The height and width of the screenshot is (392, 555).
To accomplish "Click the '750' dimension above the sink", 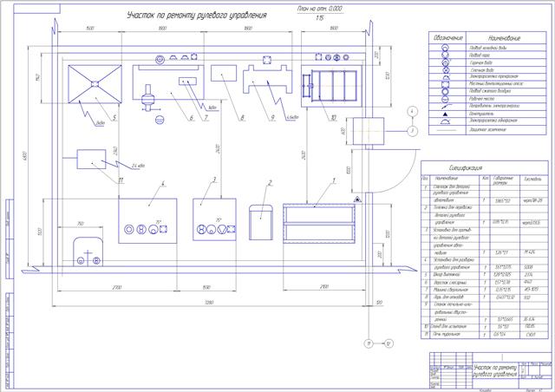I will pyautogui.click(x=81, y=224).
